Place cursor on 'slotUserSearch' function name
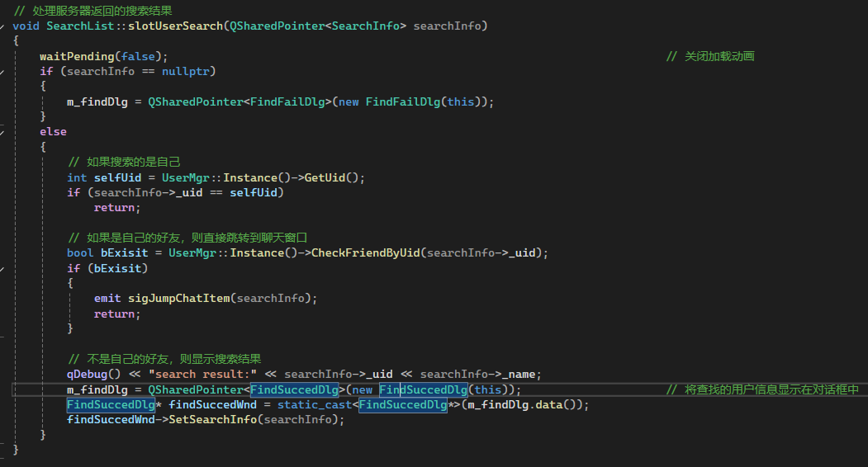The height and width of the screenshot is (467, 868). (175, 26)
